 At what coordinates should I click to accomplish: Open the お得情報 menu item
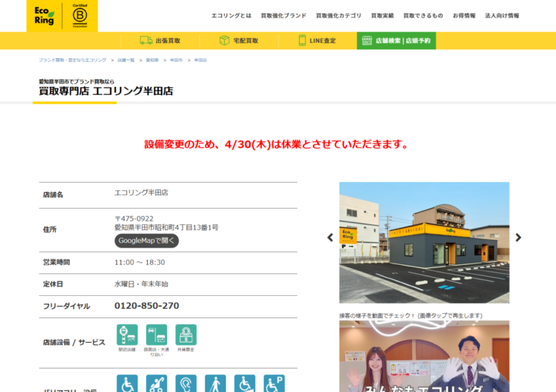[464, 16]
